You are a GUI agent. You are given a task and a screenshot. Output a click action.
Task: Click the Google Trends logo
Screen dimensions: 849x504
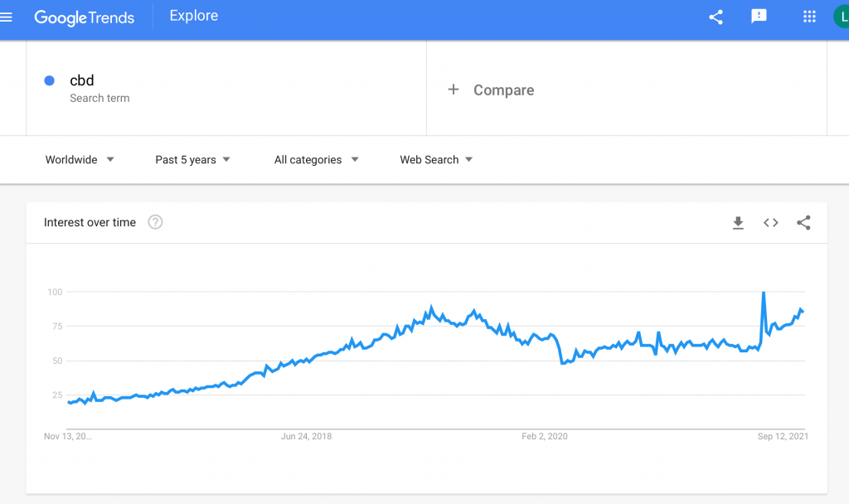tap(84, 17)
